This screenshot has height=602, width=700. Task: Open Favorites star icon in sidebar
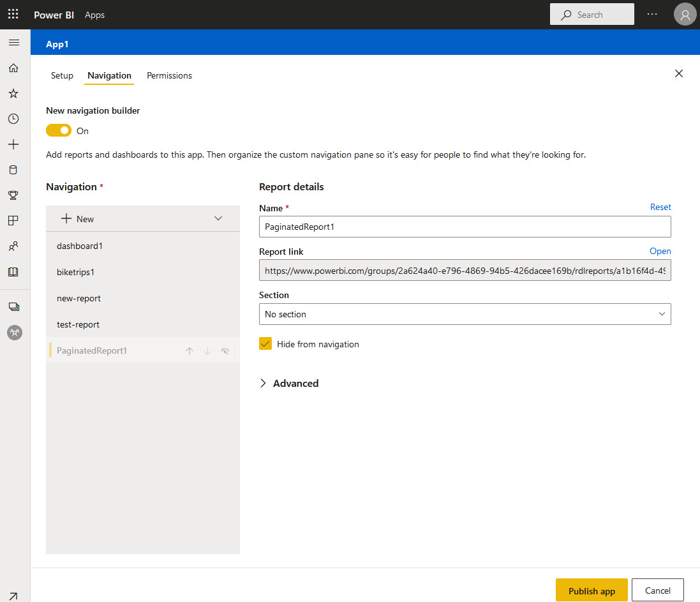(13, 94)
